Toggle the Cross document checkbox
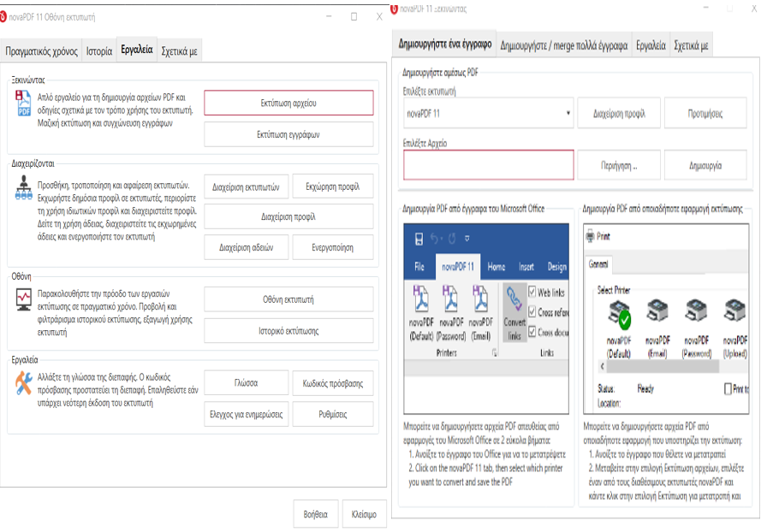Viewport: 779px width, 532px height. coord(532,332)
